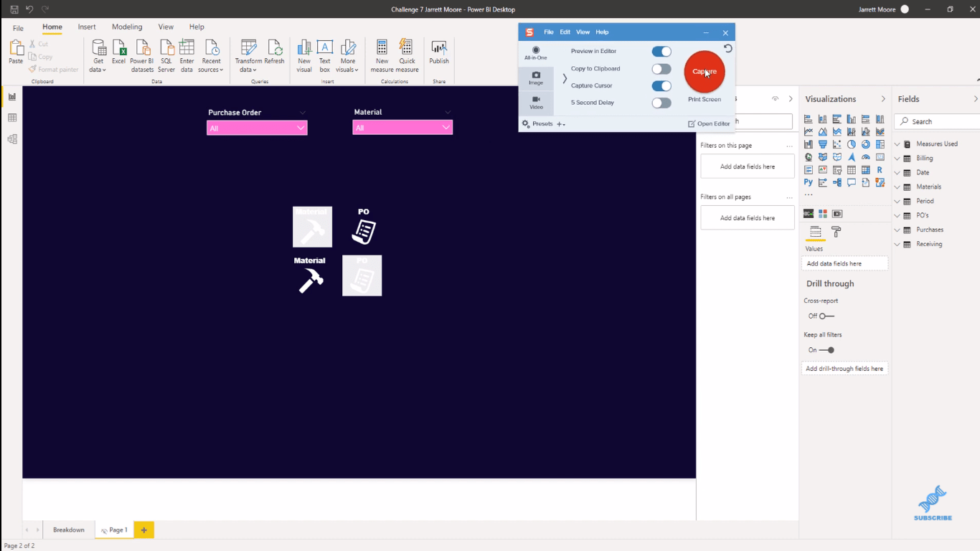Toggle Capture Cursor switch
The image size is (980, 551).
[661, 86]
